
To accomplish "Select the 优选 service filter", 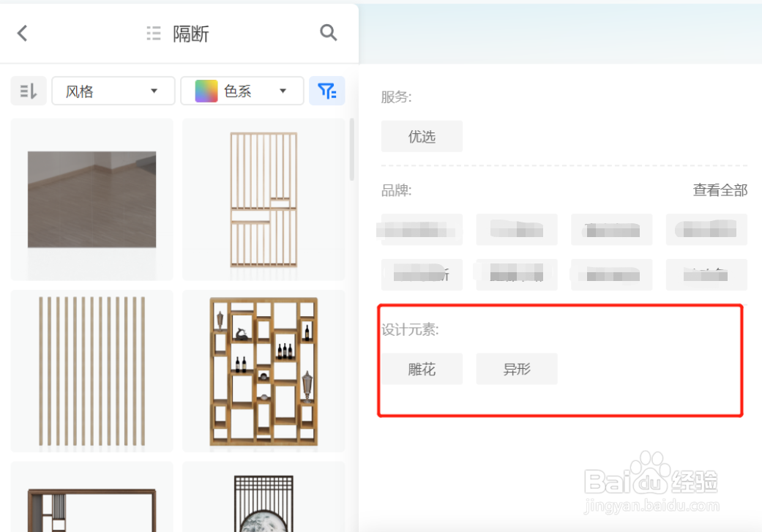I will tap(422, 137).
